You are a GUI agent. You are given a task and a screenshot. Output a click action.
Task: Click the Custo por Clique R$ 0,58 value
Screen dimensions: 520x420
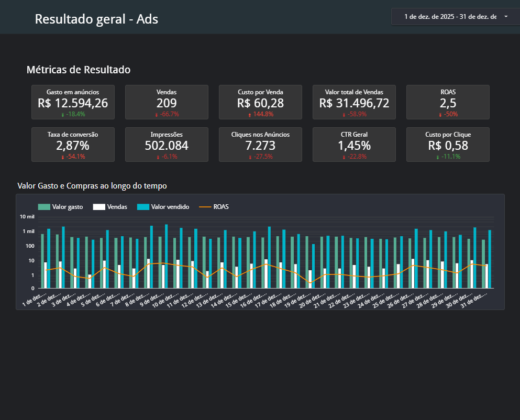(x=448, y=146)
